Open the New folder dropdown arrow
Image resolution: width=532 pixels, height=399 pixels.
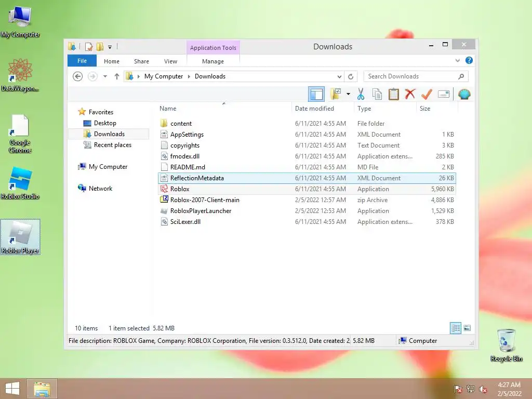click(x=348, y=94)
